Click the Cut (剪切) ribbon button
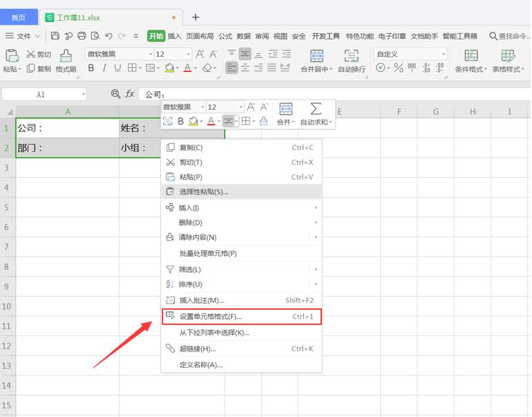Screen dimensions: 532x417 click(38, 55)
